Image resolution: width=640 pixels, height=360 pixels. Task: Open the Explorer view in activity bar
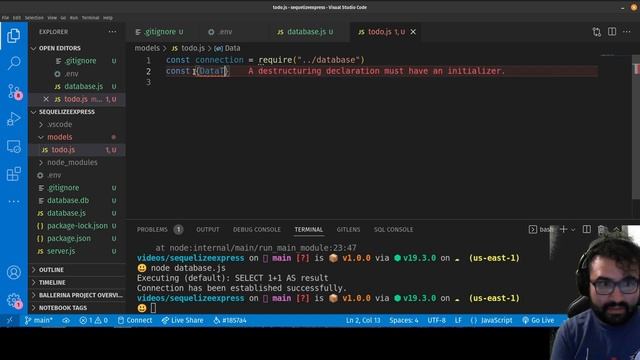pyautogui.click(x=13, y=36)
